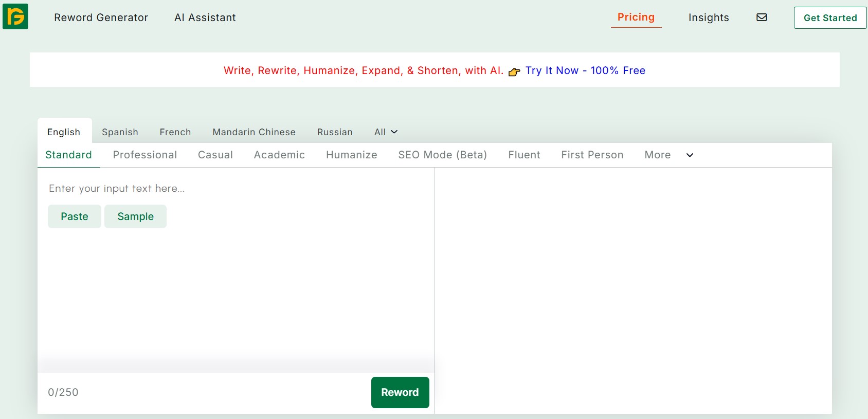Choose the Russian language tab
Image resolution: width=868 pixels, height=419 pixels.
335,132
